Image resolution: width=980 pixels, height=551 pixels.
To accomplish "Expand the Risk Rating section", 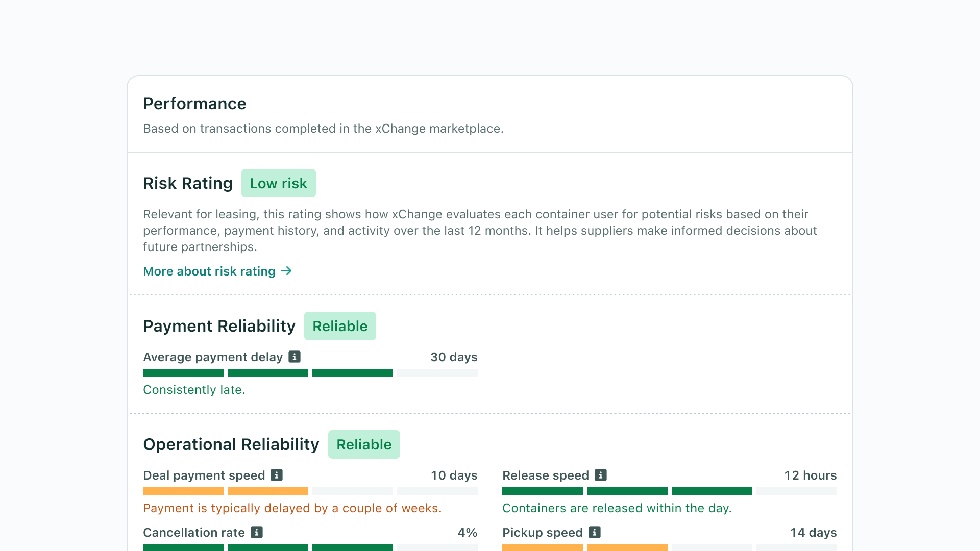I will (x=188, y=183).
